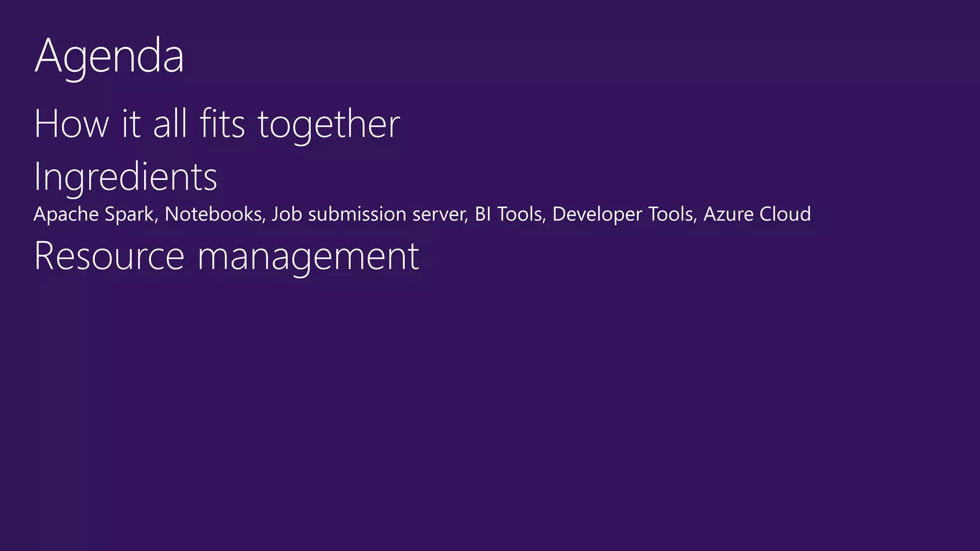This screenshot has width=980, height=551.
Task: Click the 'Azure Cloud' text
Action: point(757,214)
